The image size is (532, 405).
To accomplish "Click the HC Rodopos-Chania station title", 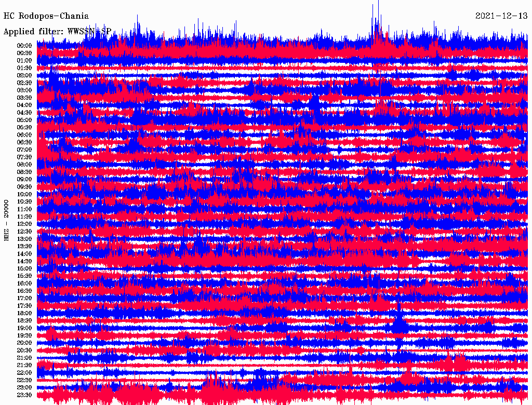I will pyautogui.click(x=46, y=16).
